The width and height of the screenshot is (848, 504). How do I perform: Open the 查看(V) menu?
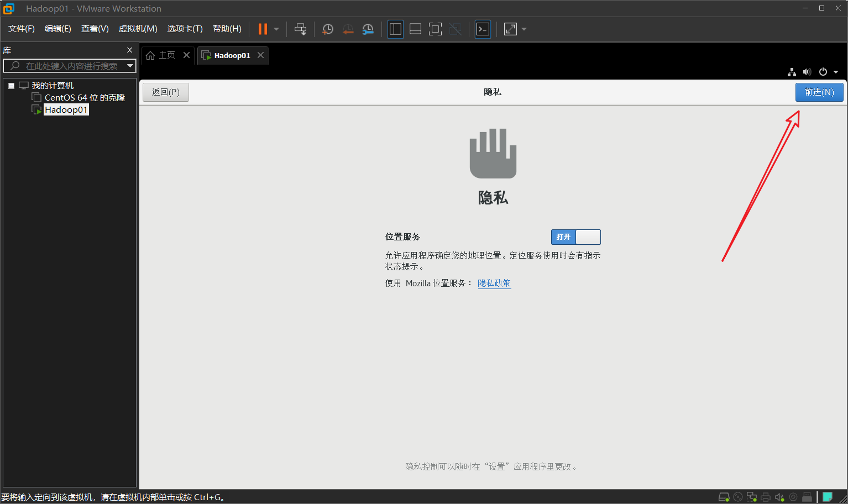95,29
